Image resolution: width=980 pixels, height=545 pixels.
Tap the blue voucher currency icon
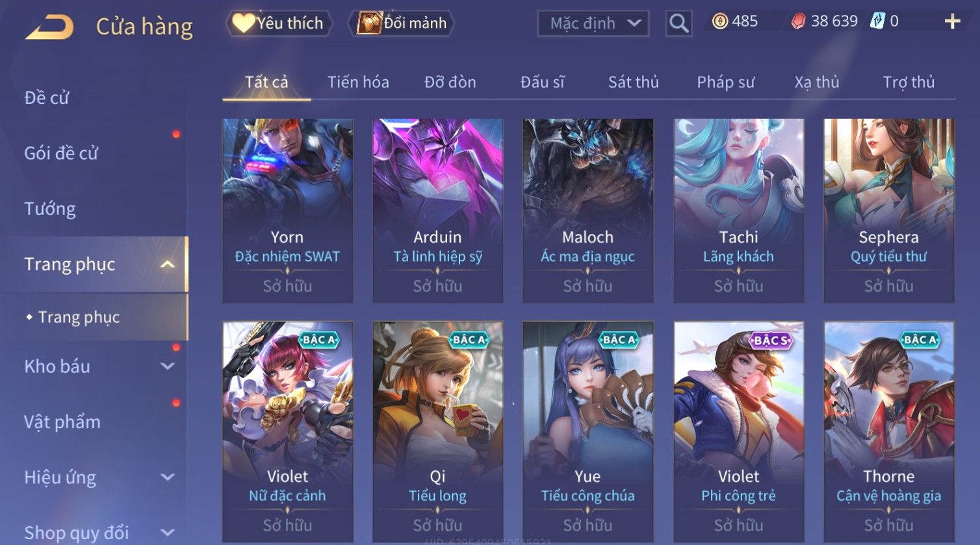877,21
